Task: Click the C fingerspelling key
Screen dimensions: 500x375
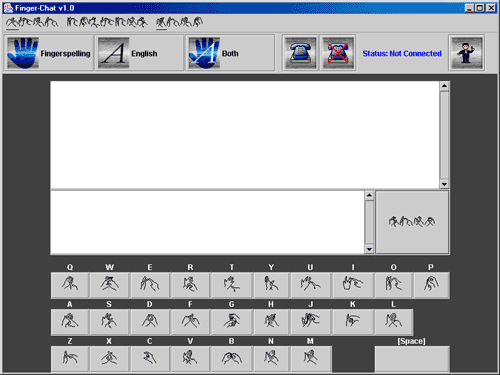Action: click(150, 359)
